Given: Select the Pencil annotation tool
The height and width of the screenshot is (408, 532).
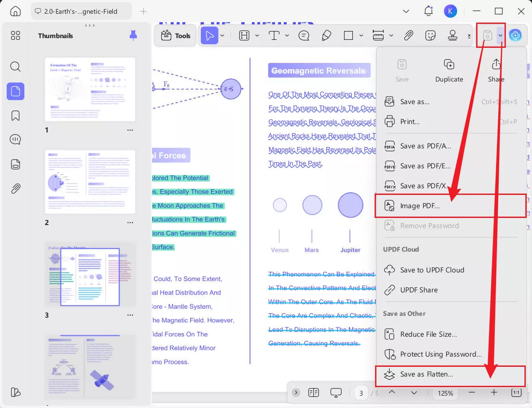Looking at the screenshot, I should pyautogui.click(x=327, y=35).
